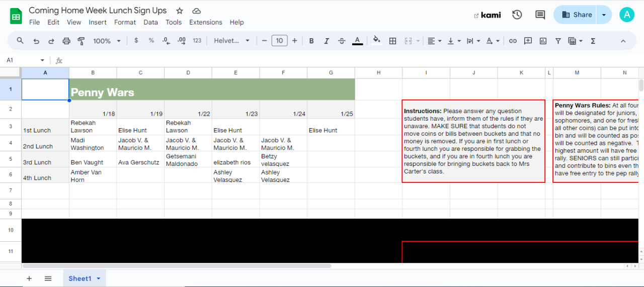
Task: Select the column B header
Action: click(x=93, y=72)
